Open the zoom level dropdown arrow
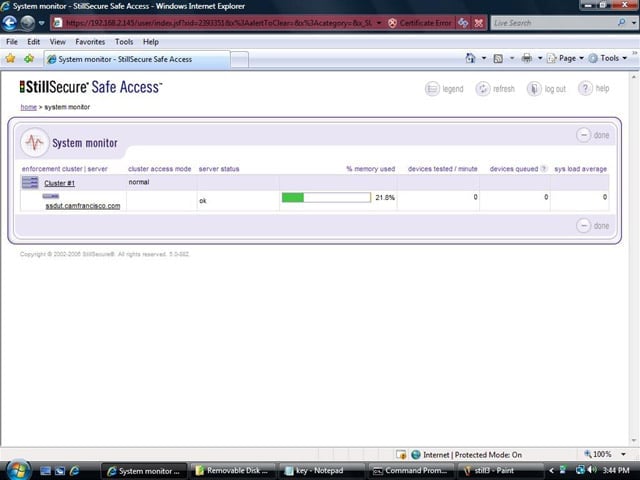 pyautogui.click(x=623, y=454)
